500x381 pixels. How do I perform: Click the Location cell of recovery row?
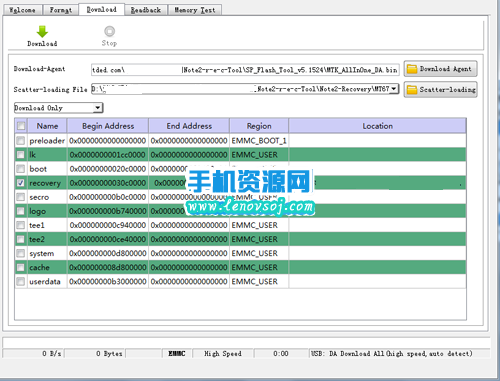[x=377, y=183]
